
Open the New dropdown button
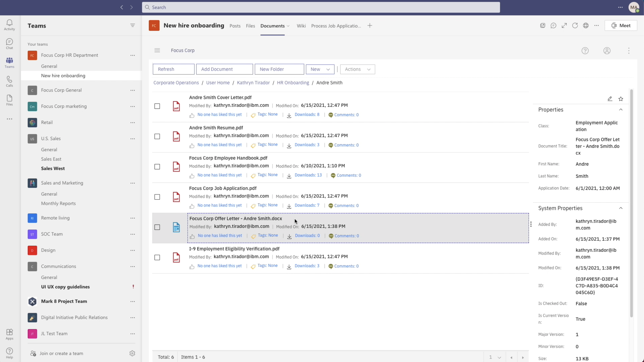coord(320,69)
